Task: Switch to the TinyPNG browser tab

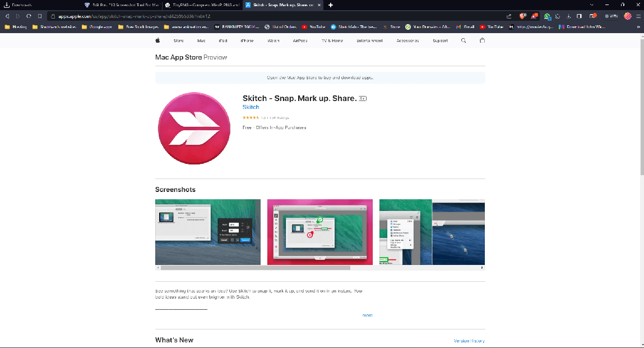Action: pyautogui.click(x=201, y=5)
